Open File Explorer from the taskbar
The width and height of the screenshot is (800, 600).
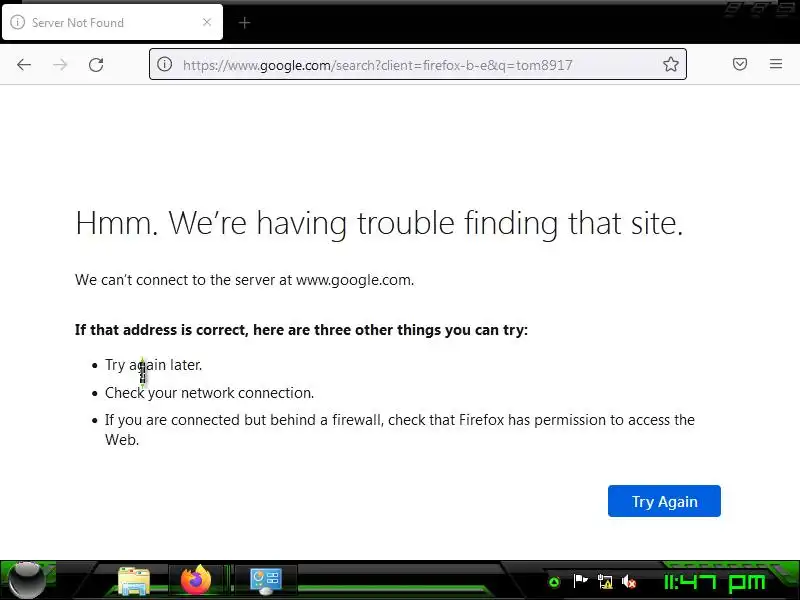[x=134, y=581]
